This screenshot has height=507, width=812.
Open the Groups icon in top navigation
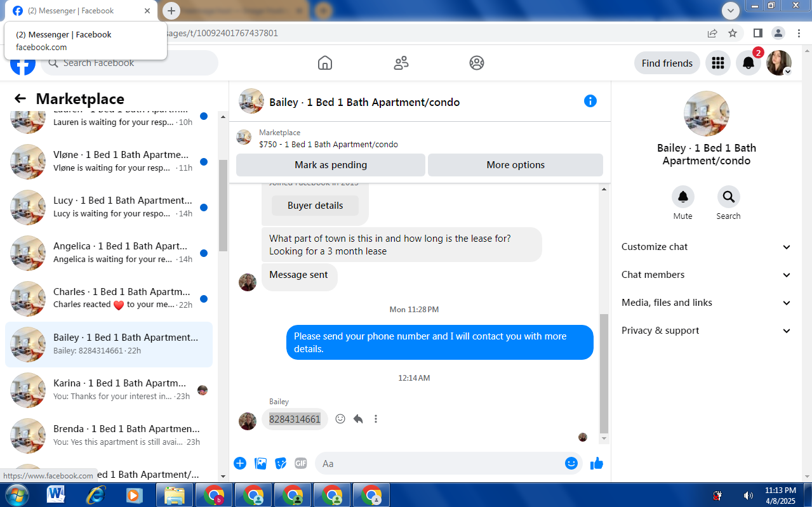coord(477,63)
